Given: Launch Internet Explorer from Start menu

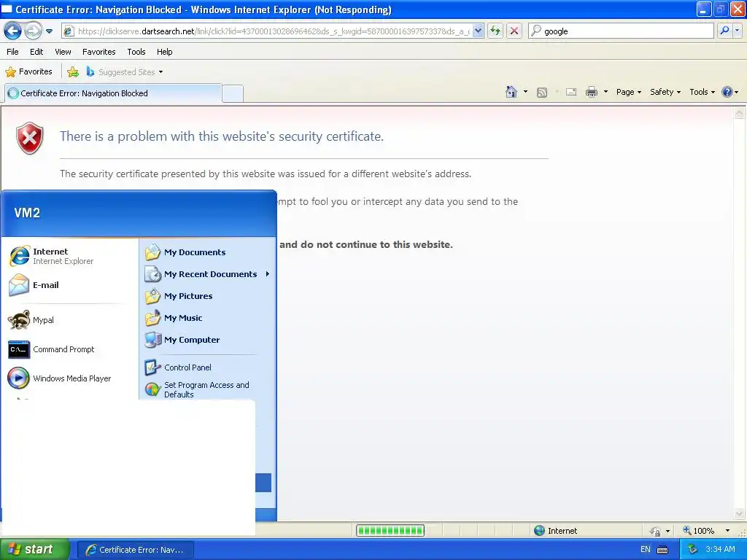Looking at the screenshot, I should click(70, 256).
